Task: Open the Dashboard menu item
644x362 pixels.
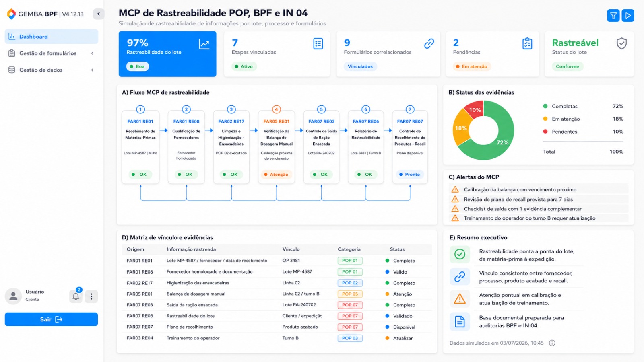Action: point(52,36)
